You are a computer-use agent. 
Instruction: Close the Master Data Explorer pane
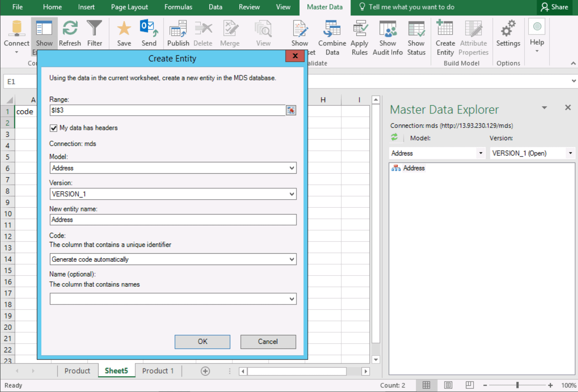click(568, 108)
